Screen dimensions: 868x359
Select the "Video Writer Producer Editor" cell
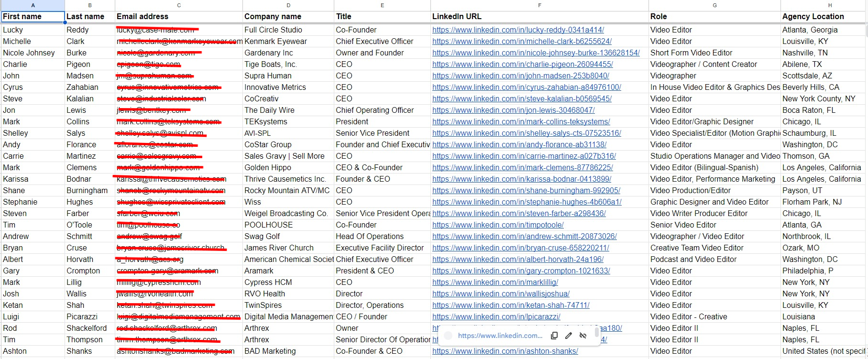(x=714, y=213)
